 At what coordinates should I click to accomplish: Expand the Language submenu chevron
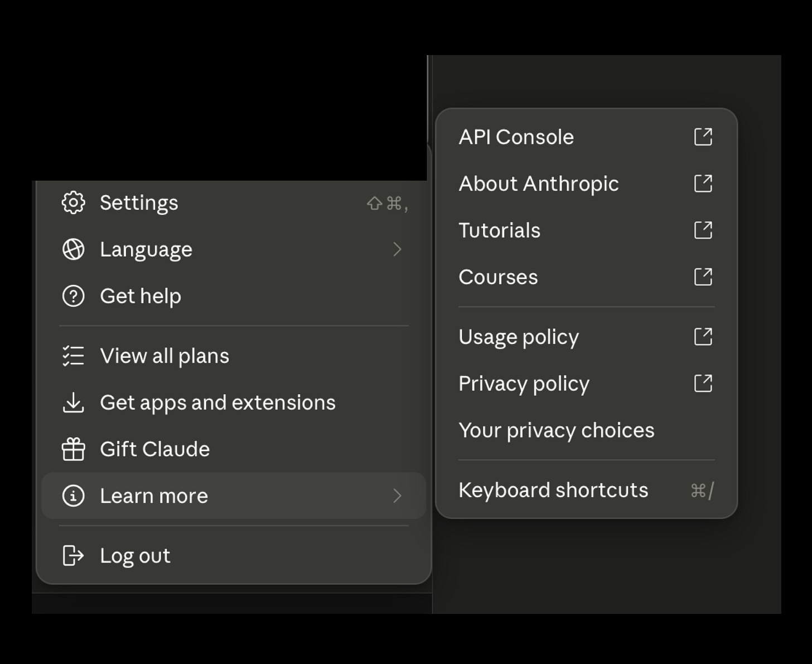pyautogui.click(x=397, y=249)
